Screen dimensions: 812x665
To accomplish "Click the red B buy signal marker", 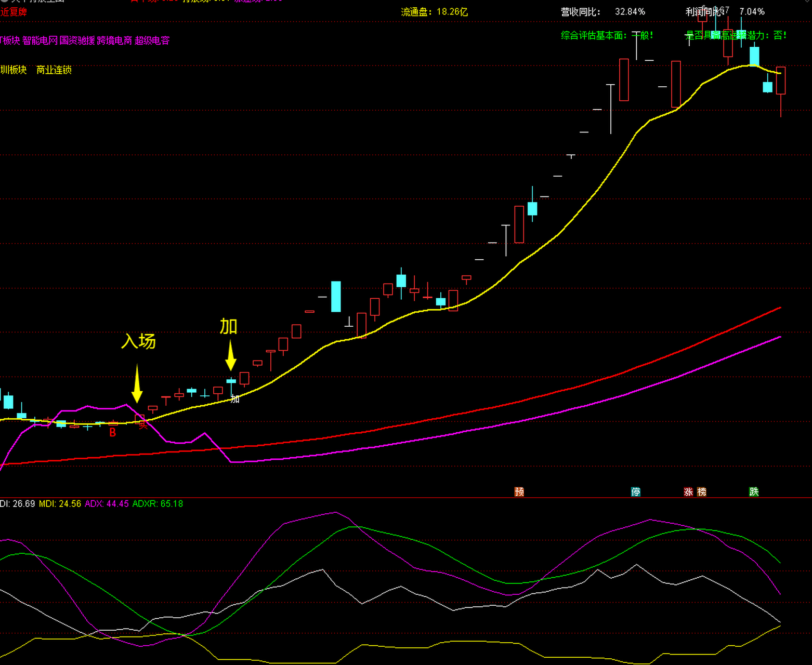I will tap(113, 432).
